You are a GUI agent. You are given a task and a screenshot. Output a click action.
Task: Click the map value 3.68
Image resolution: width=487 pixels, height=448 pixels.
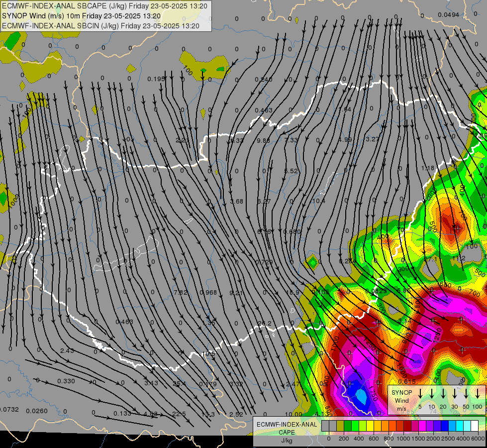236,202
